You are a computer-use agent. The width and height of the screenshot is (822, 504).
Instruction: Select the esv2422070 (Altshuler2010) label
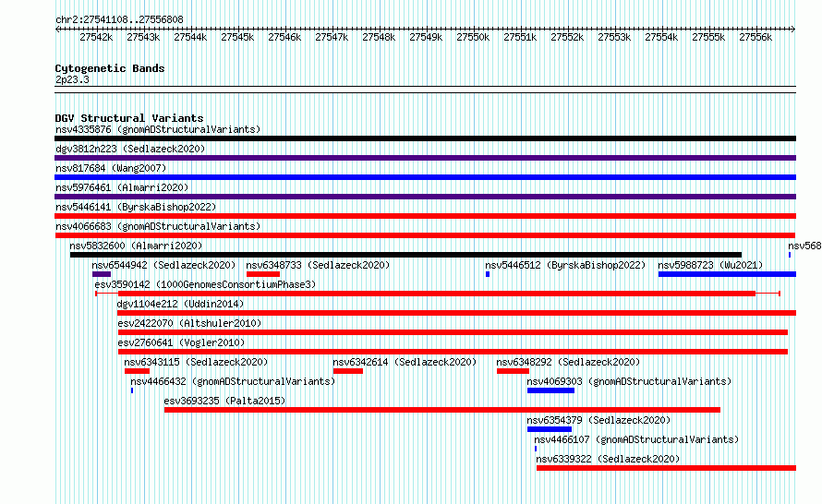189,323
